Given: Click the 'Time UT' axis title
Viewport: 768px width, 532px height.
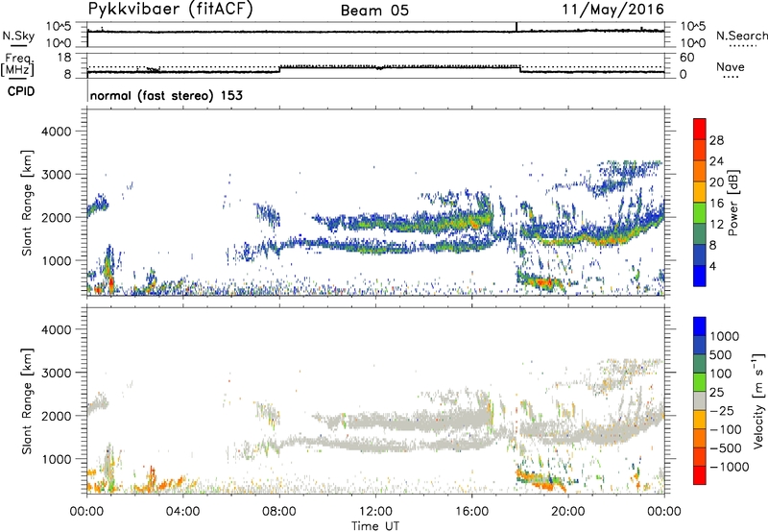Looking at the screenshot, I should coord(375,525).
